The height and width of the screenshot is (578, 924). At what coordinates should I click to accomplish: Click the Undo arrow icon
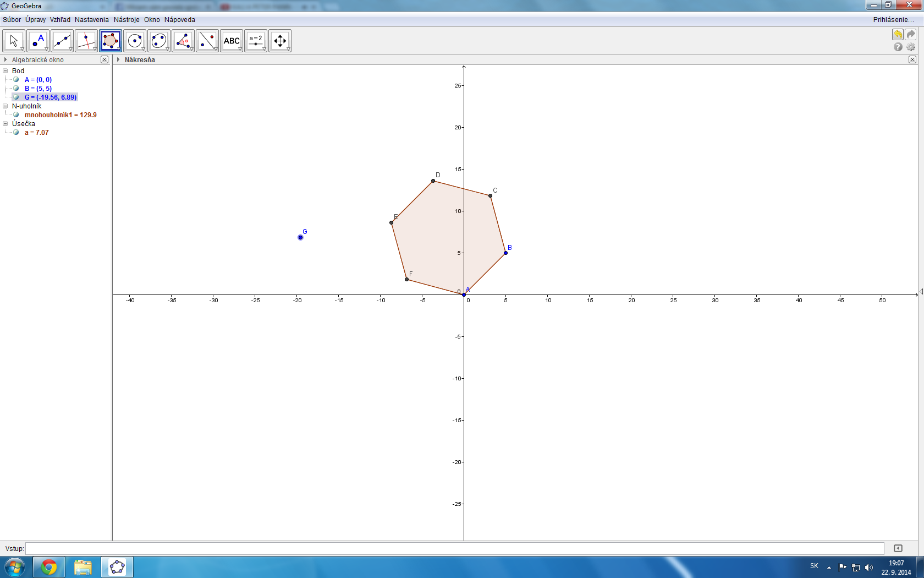tap(898, 35)
